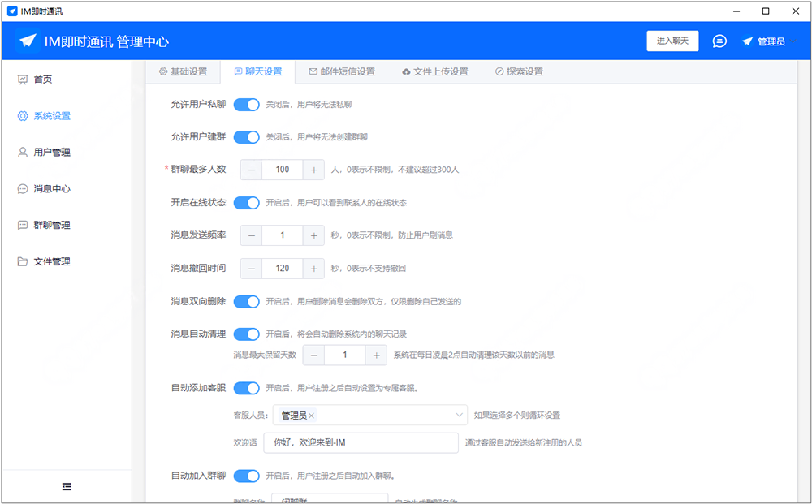Expand the 客服人员 dropdown list
This screenshot has height=504, width=812.
[460, 415]
